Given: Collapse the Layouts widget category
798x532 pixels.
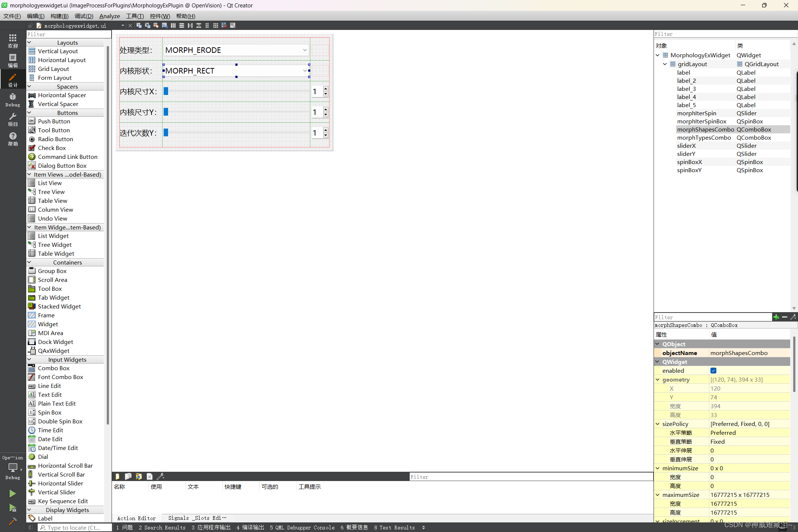Looking at the screenshot, I should [30, 42].
